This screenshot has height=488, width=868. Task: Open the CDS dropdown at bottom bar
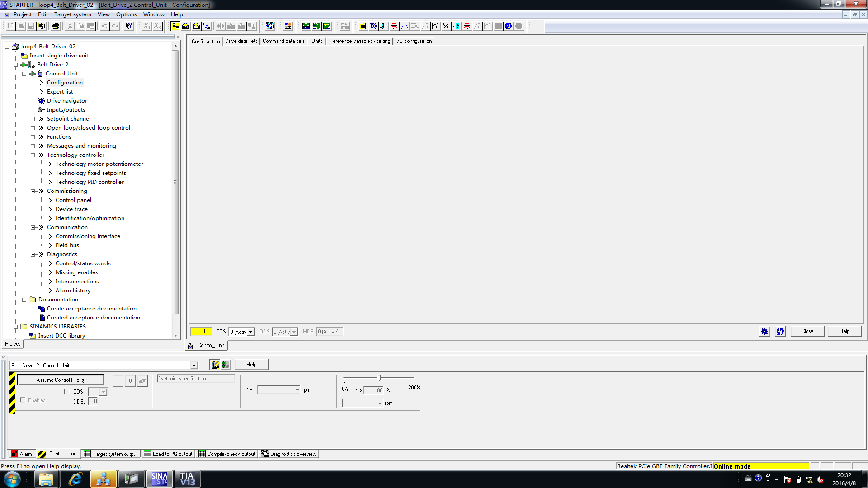[250, 332]
